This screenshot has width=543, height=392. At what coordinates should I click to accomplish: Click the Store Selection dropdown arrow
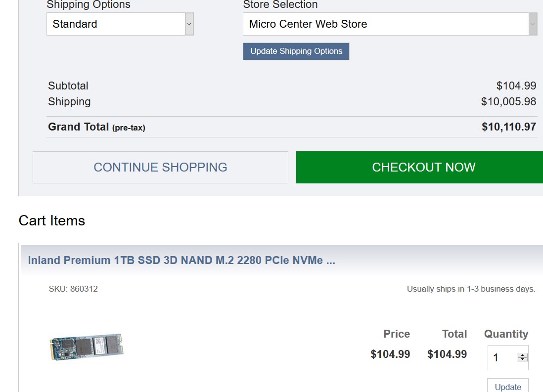[x=533, y=24]
